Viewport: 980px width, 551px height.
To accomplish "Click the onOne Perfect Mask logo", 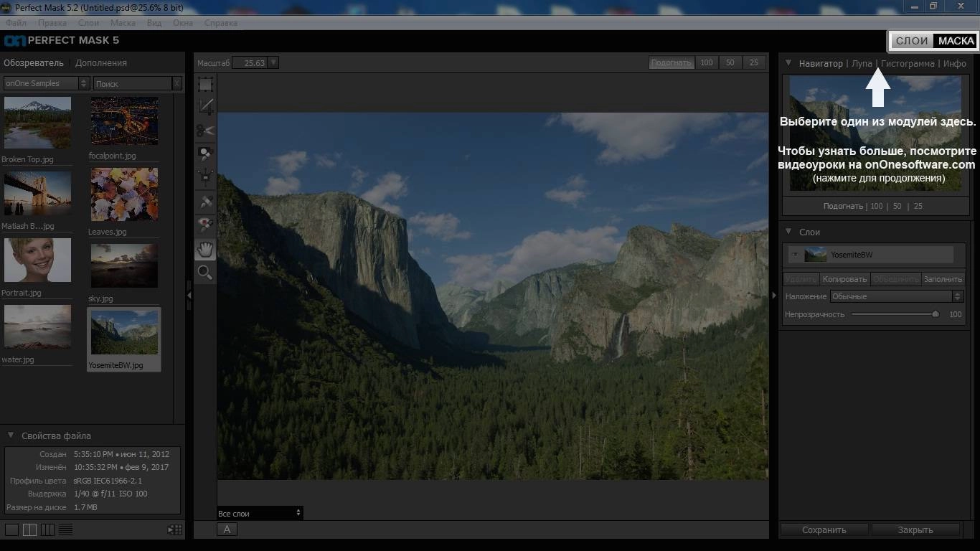I will tap(62, 40).
